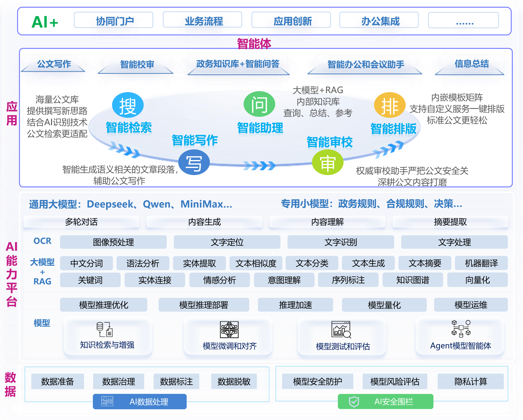Click the AI安全围栏 shield icon
The height and width of the screenshot is (420, 523).
(354, 402)
